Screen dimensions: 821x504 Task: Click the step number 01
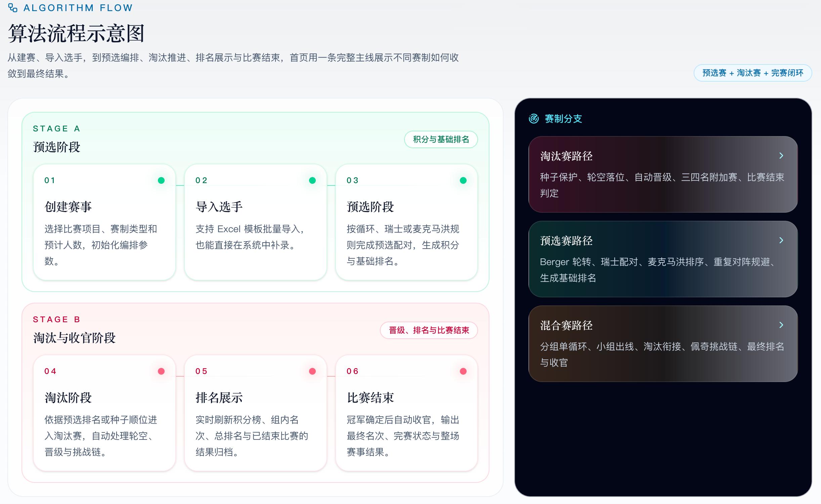click(x=50, y=180)
